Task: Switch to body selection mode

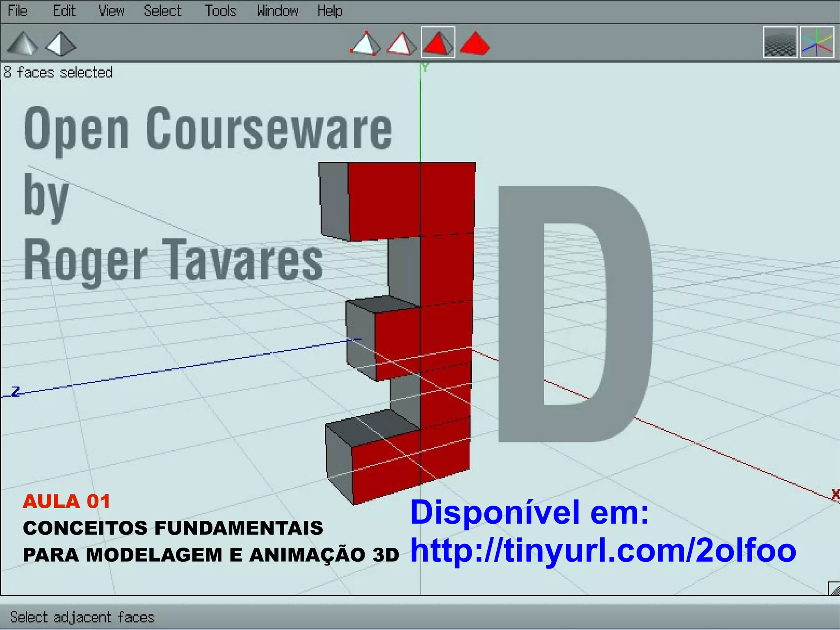Action: click(x=475, y=43)
